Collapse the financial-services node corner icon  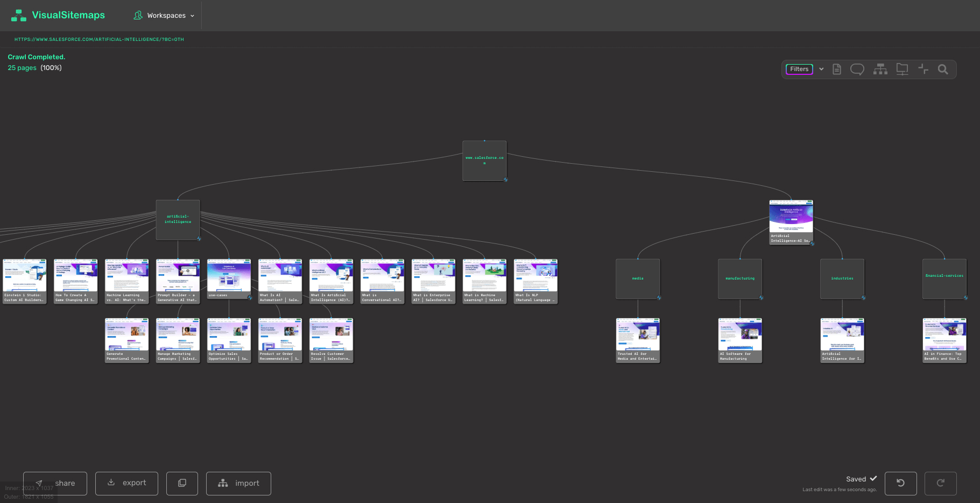pyautogui.click(x=965, y=297)
